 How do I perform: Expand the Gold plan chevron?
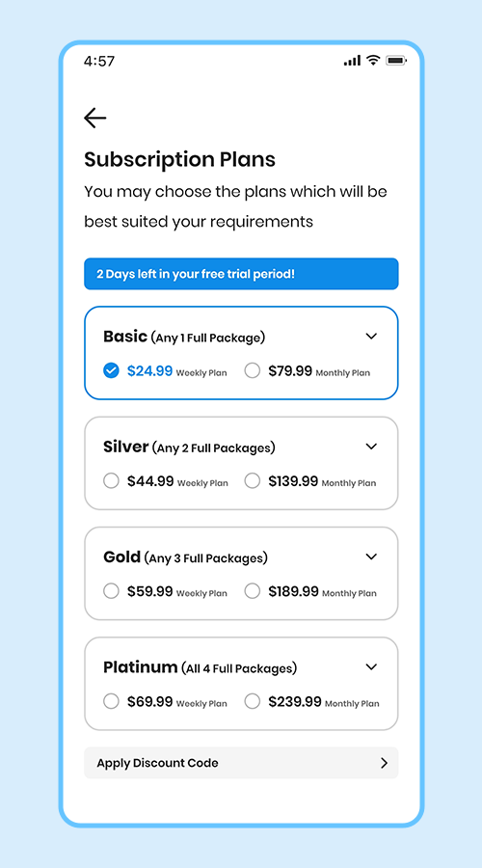point(371,556)
